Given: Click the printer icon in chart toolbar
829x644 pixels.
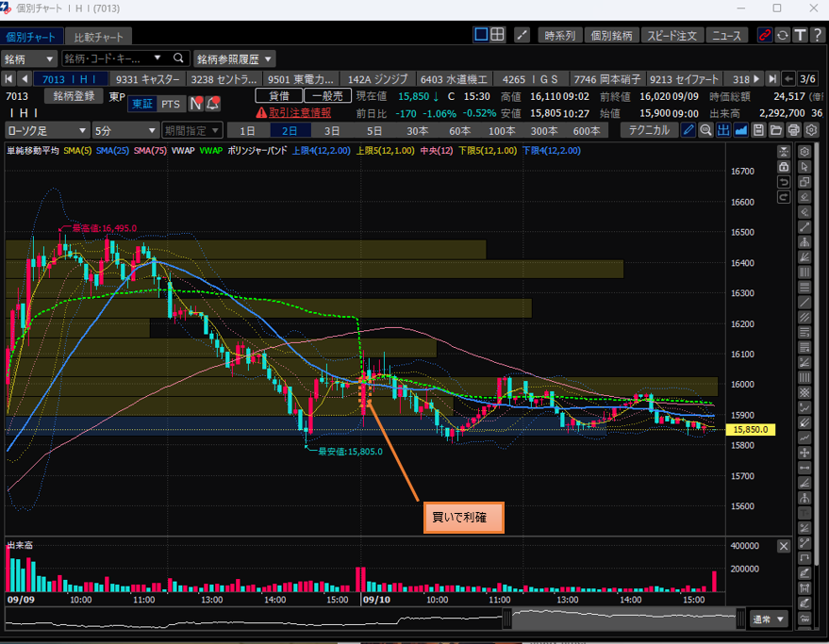Looking at the screenshot, I should tap(793, 130).
